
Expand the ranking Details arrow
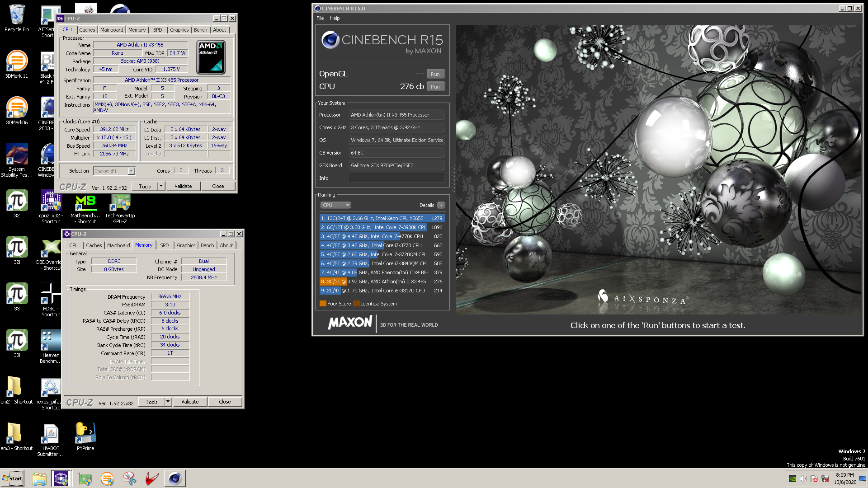(441, 205)
